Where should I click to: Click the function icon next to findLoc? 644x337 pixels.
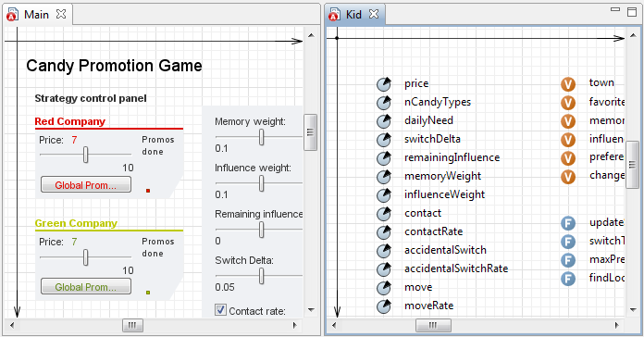568,279
